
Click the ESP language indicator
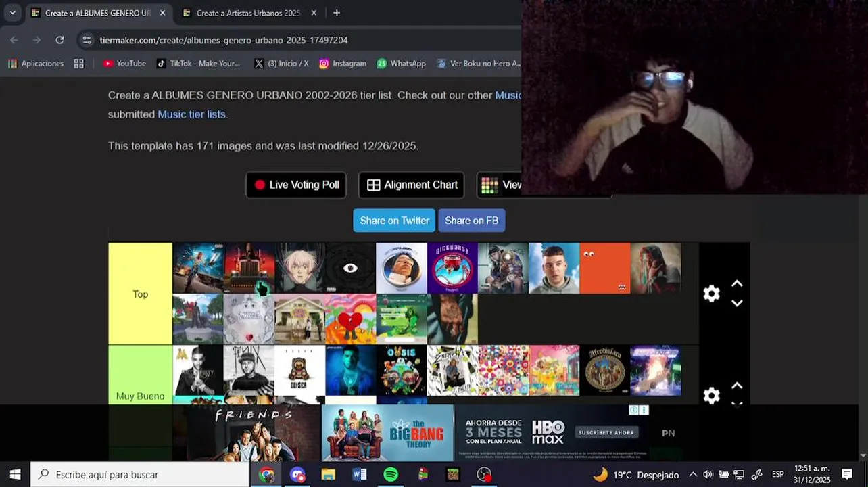pyautogui.click(x=778, y=475)
